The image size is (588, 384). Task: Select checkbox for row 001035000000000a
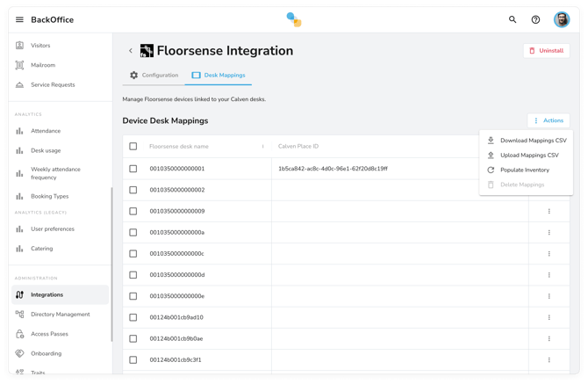pos(133,232)
